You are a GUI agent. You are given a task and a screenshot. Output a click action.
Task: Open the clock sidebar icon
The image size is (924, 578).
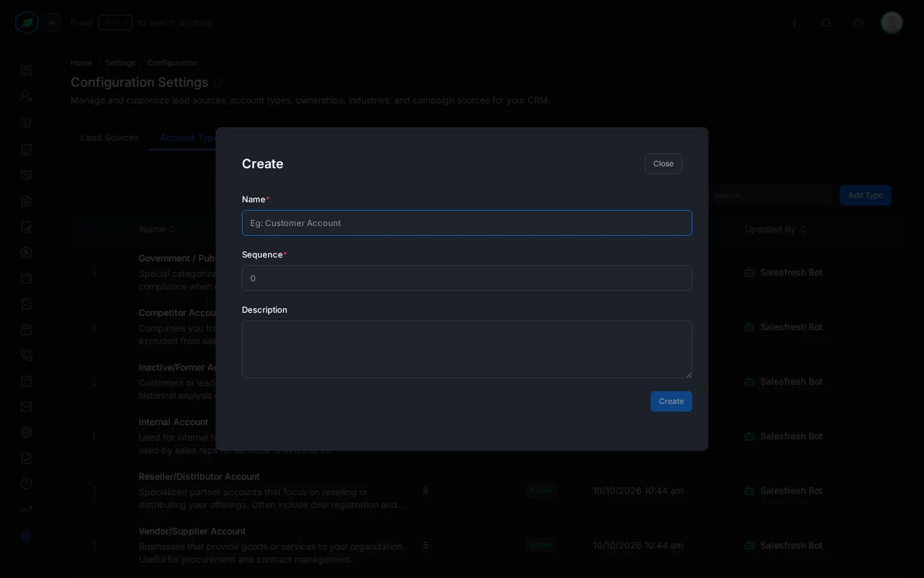tap(26, 484)
